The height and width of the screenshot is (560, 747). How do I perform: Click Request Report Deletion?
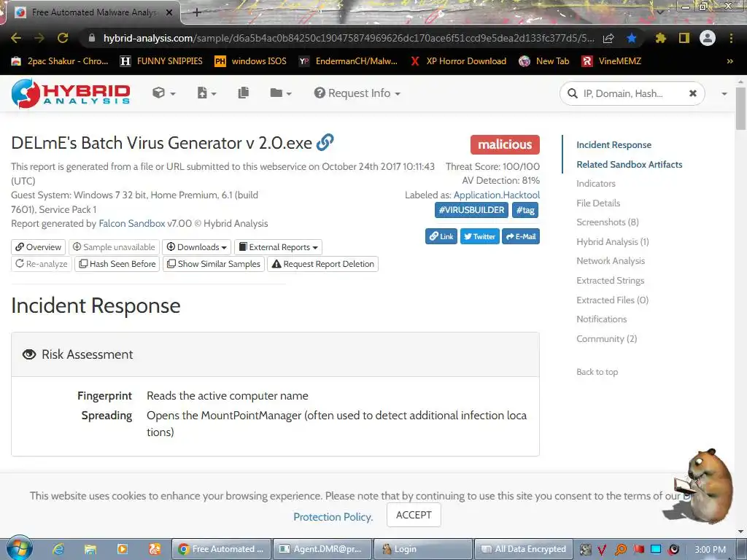coord(322,264)
